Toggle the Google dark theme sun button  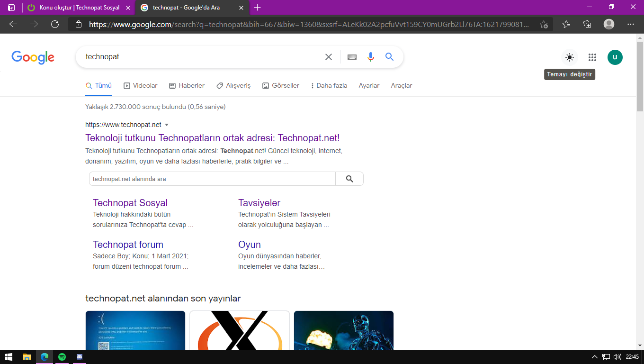[x=570, y=57]
